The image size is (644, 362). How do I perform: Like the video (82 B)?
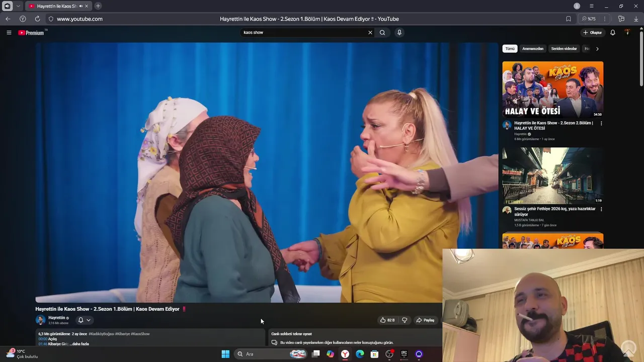387,320
